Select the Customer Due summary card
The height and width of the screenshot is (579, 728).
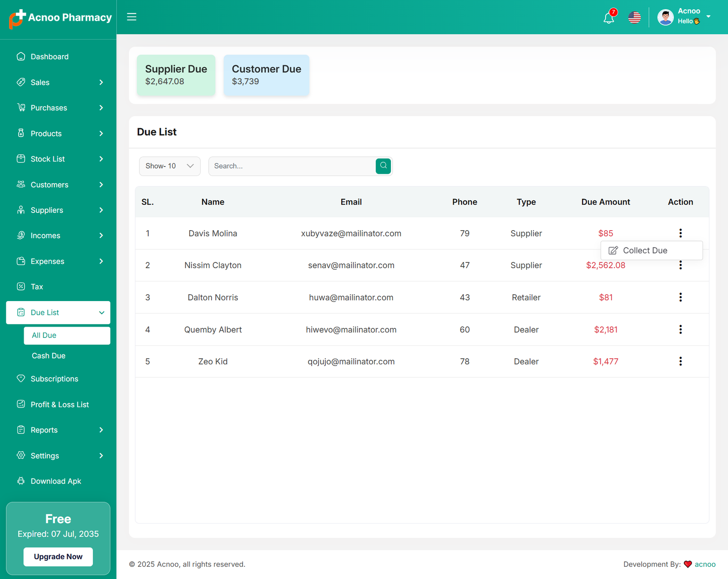coord(266,75)
